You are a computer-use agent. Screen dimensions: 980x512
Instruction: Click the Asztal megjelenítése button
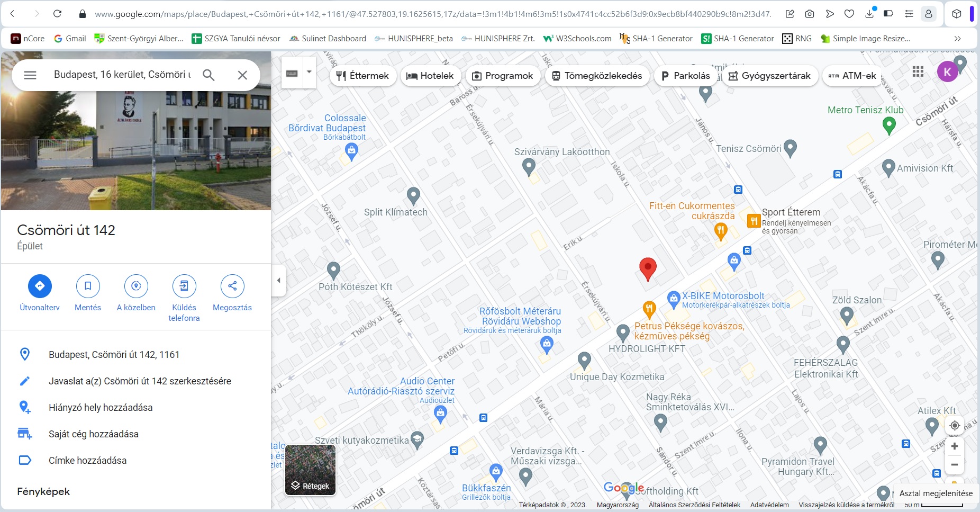coord(936,493)
